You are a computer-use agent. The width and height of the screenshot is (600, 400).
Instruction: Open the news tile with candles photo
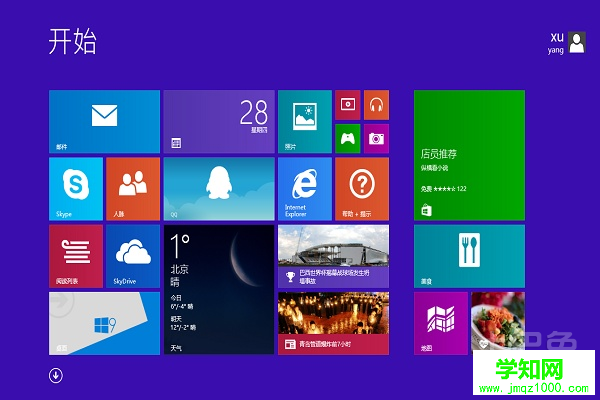[334, 323]
